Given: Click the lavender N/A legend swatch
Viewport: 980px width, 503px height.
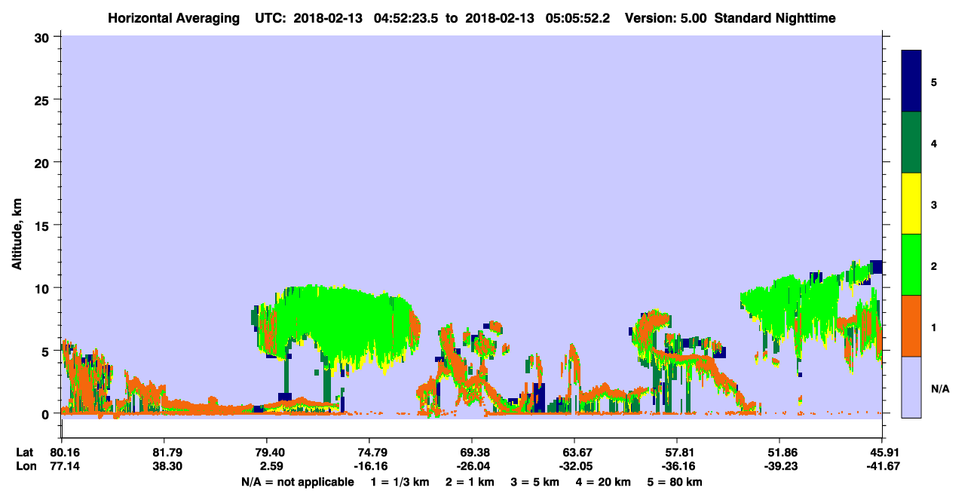Looking at the screenshot, I should coord(911,387).
